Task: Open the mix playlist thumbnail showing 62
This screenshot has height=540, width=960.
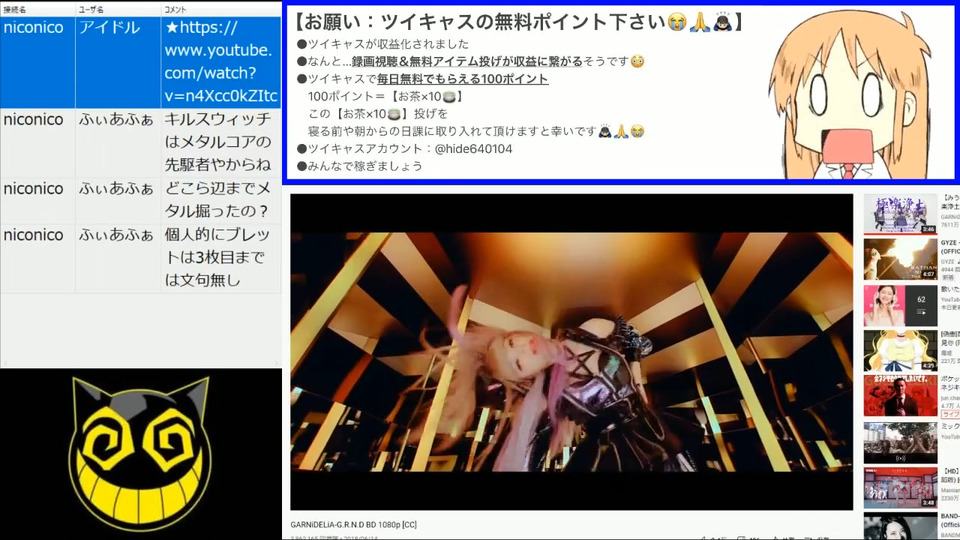Action: (x=900, y=306)
